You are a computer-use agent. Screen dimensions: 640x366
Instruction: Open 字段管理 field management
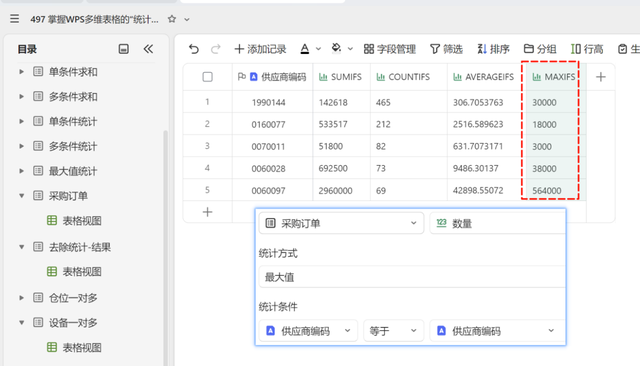click(390, 49)
